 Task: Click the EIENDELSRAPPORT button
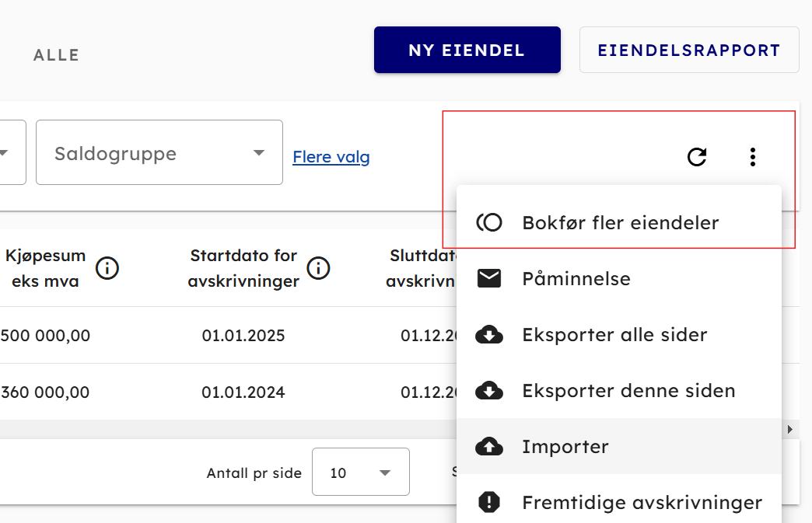(688, 51)
